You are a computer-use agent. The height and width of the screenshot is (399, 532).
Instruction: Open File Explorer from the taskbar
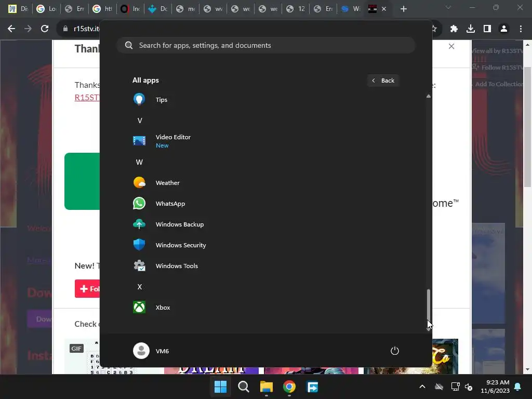click(267, 387)
